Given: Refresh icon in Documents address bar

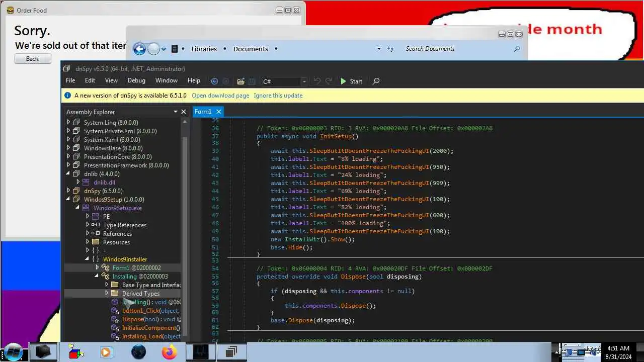Looking at the screenshot, I should click(x=390, y=49).
